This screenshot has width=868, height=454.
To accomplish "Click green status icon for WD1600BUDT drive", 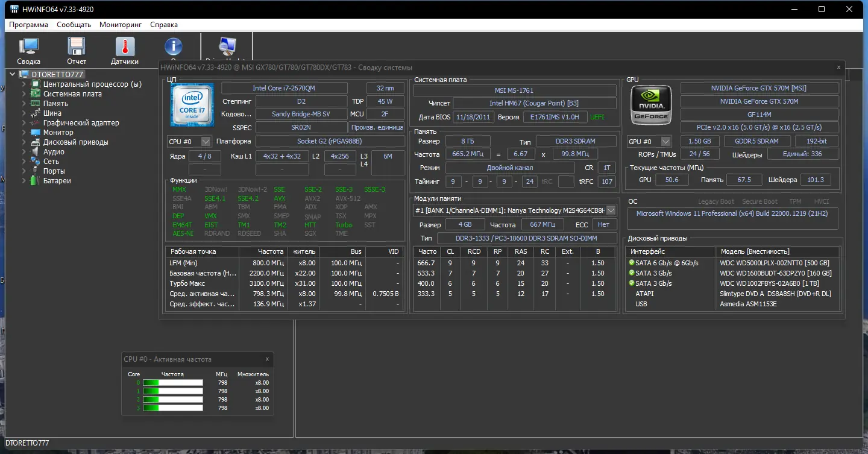I will 631,273.
